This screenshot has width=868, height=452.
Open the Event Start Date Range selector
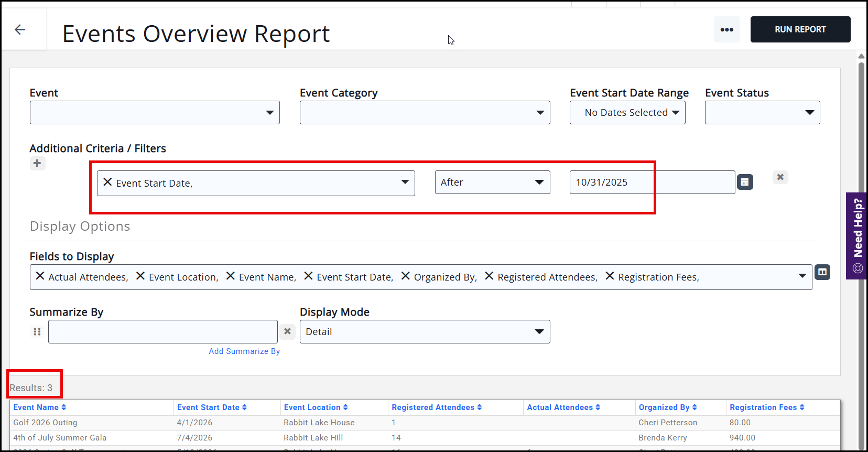point(627,113)
